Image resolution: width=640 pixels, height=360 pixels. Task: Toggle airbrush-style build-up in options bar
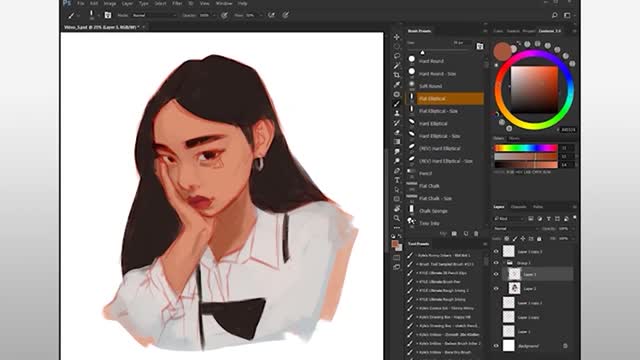271,15
